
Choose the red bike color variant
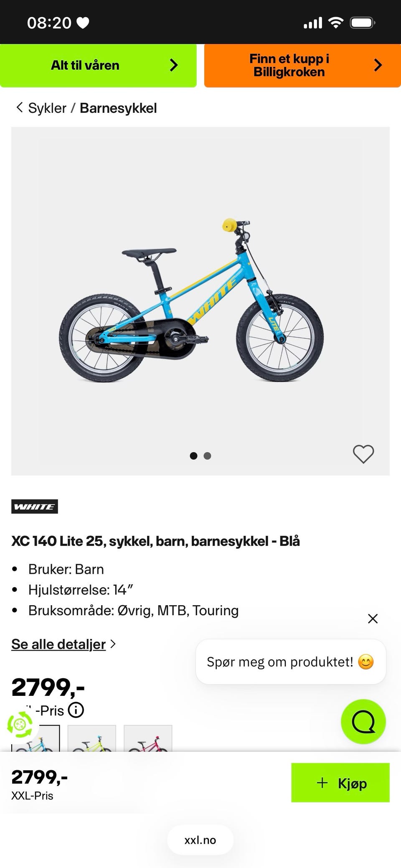point(148,739)
